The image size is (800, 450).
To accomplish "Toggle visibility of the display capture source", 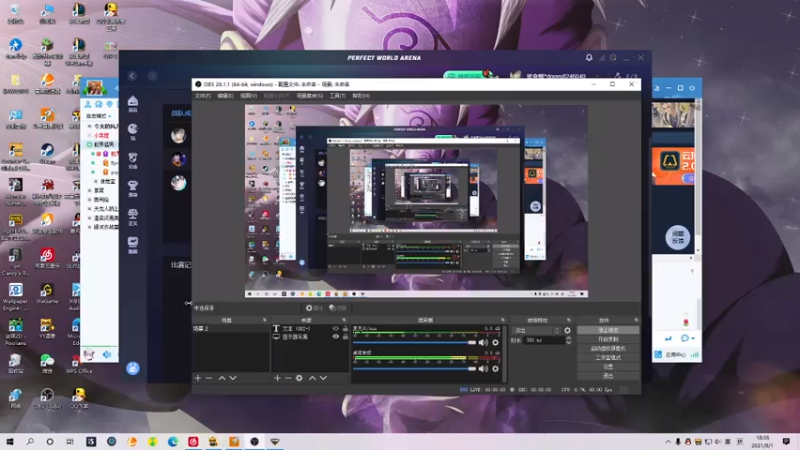I will [x=335, y=337].
